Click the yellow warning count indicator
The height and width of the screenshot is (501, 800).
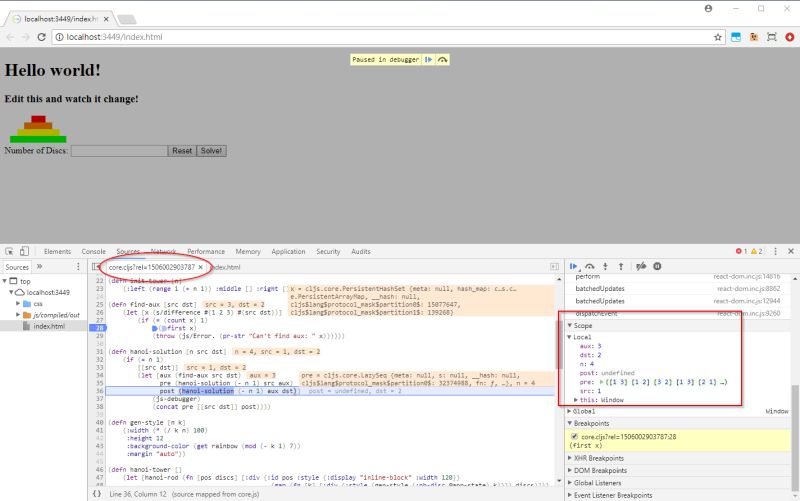(x=756, y=251)
